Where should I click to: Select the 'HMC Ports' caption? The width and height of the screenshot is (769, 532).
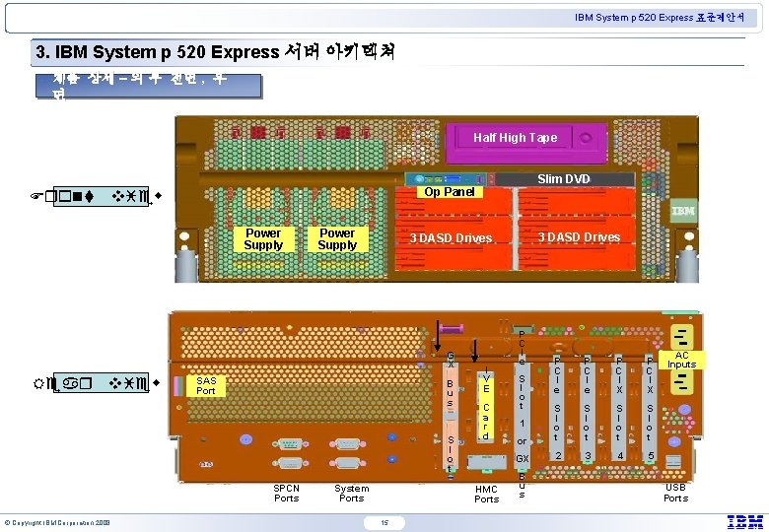486,495
